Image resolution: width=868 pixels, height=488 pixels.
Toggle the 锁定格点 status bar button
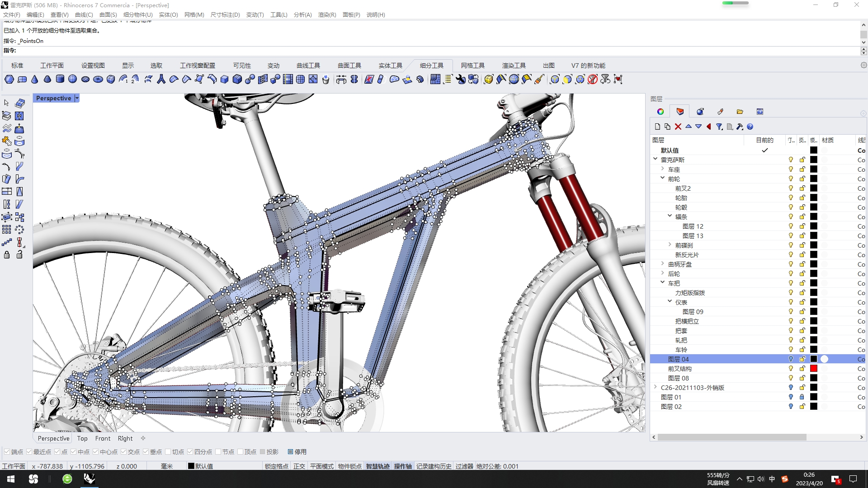pyautogui.click(x=276, y=466)
